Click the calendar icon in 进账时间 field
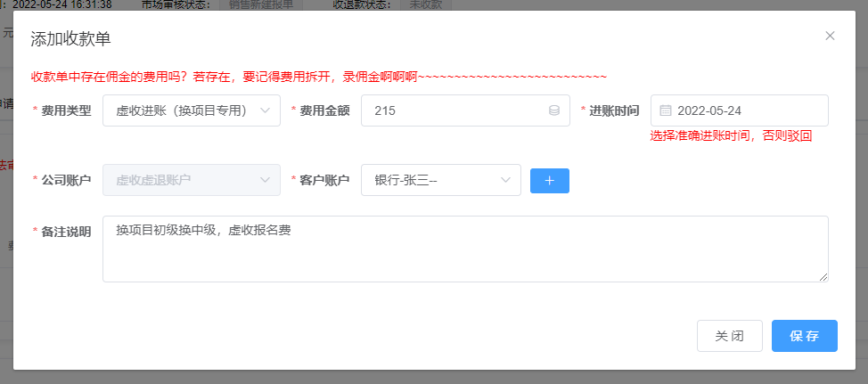The width and height of the screenshot is (868, 384). coord(665,111)
